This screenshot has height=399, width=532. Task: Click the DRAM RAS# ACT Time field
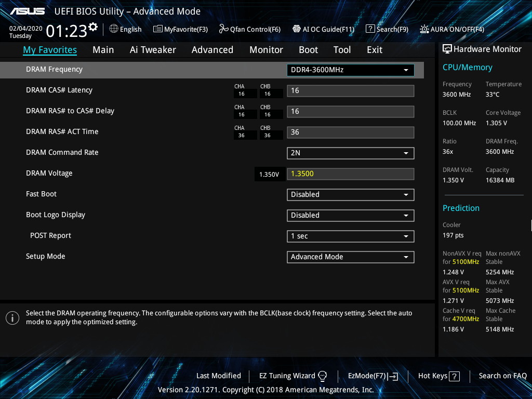351,132
